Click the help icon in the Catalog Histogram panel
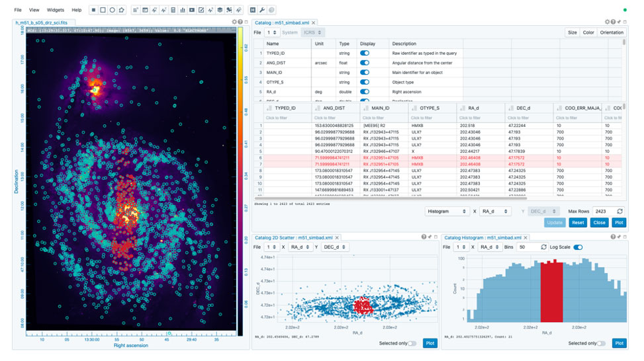The image size is (644, 361). (x=614, y=237)
